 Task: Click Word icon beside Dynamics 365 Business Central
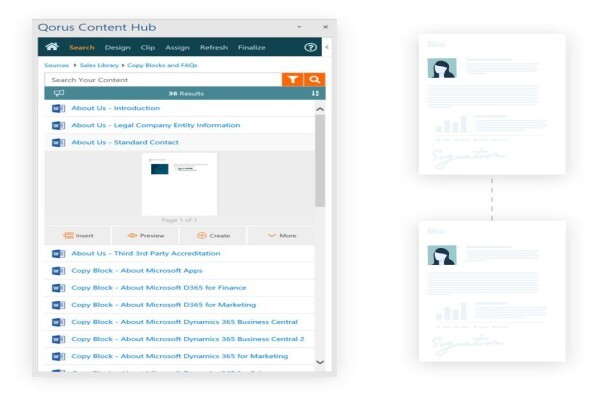[58, 322]
